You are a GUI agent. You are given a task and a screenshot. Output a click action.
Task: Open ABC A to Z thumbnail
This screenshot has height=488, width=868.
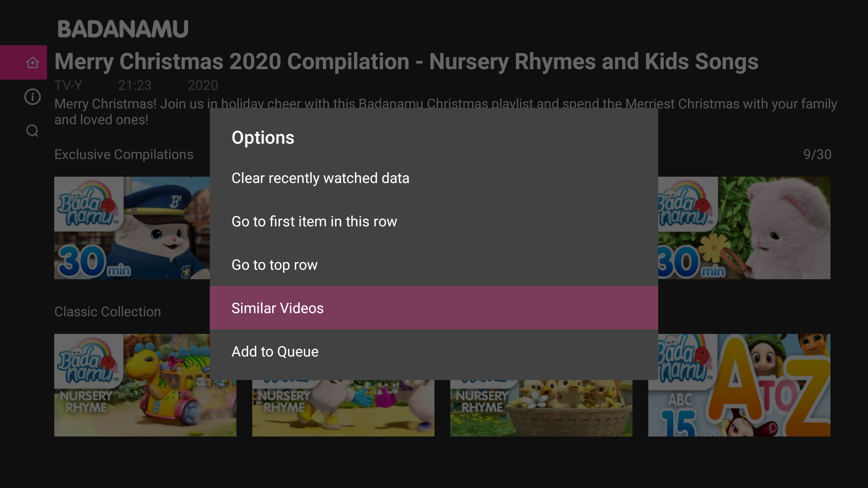coord(739,385)
